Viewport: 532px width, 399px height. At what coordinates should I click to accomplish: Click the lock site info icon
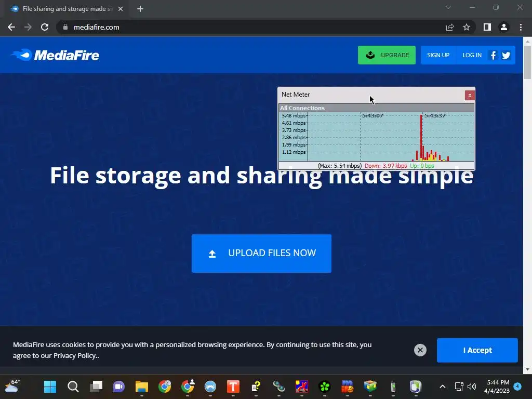[65, 27]
